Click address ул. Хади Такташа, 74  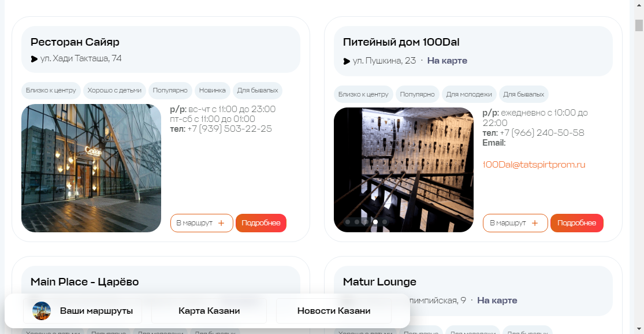81,58
